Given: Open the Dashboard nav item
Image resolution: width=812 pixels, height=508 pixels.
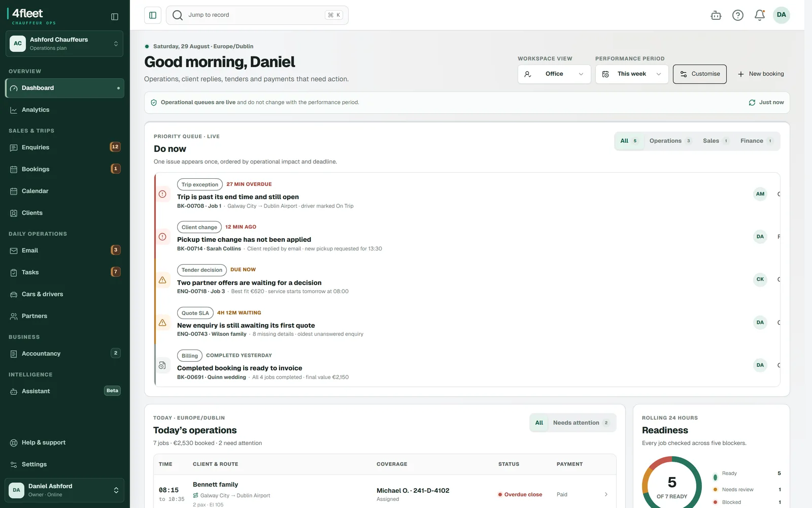Looking at the screenshot, I should click(x=64, y=88).
